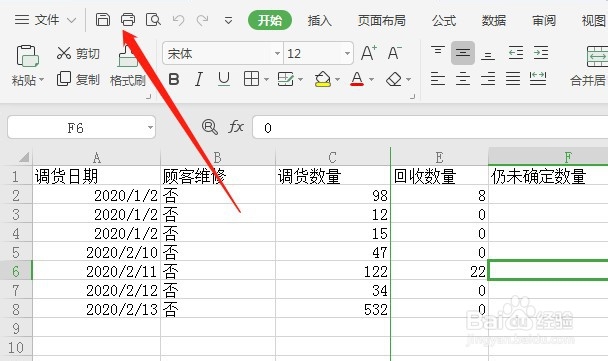Align text right
The height and width of the screenshot is (361, 608).
pyautogui.click(x=488, y=79)
